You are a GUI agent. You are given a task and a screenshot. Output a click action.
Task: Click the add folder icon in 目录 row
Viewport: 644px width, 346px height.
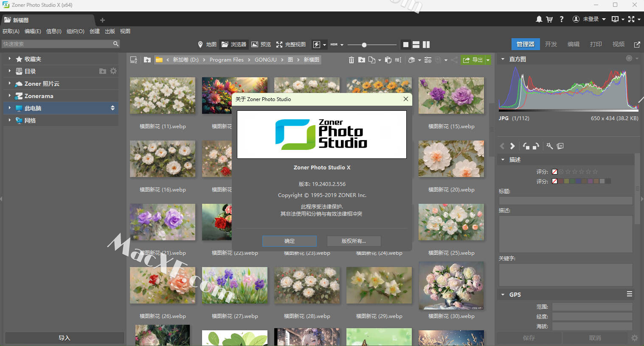click(103, 71)
